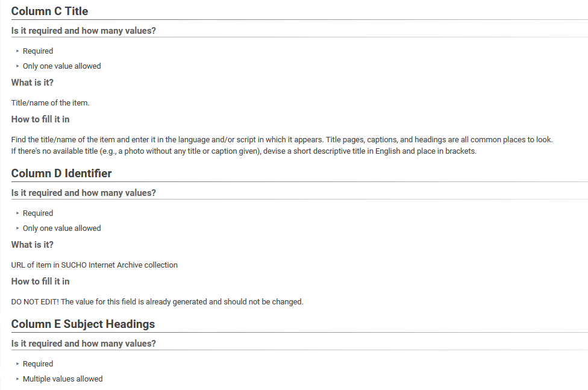Click the Title/name of the item sentence

click(50, 103)
